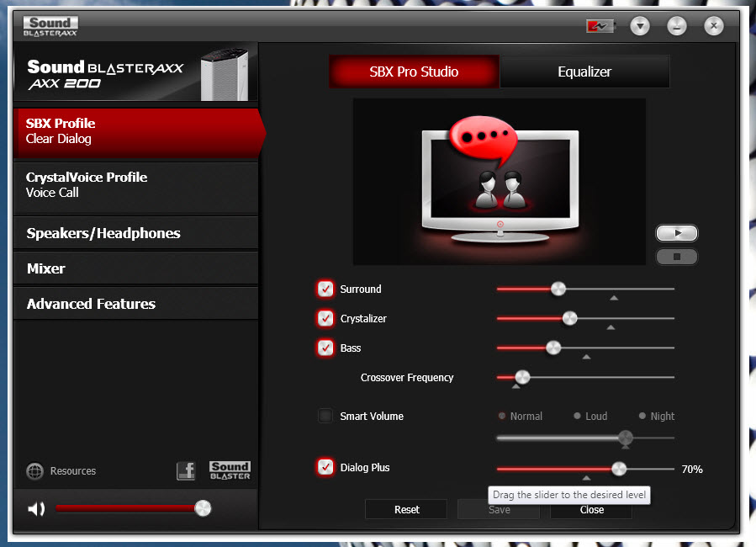This screenshot has height=547, width=756.
Task: Open the Resources globe icon
Action: pyautogui.click(x=34, y=470)
